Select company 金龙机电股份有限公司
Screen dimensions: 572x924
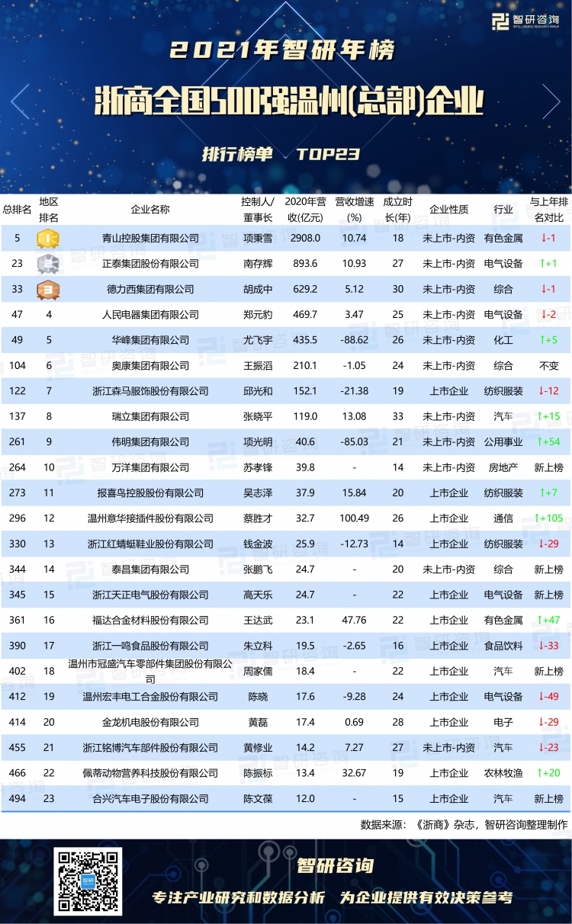tap(150, 722)
